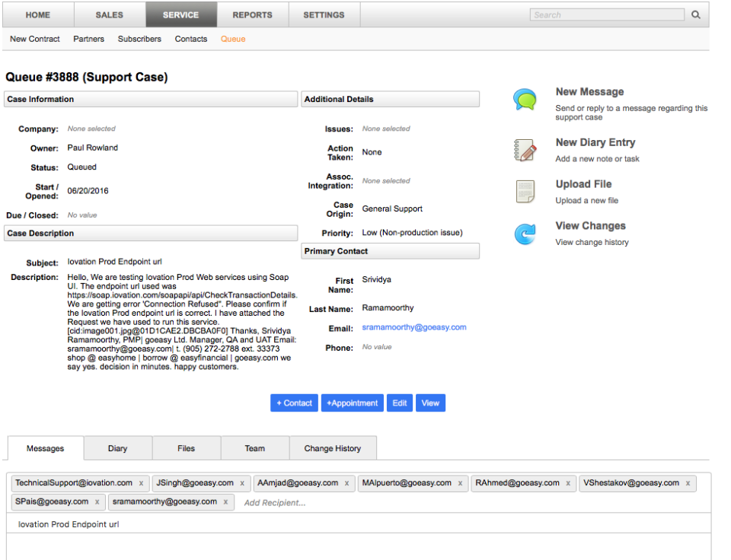Click the Add Recipient input

click(275, 503)
